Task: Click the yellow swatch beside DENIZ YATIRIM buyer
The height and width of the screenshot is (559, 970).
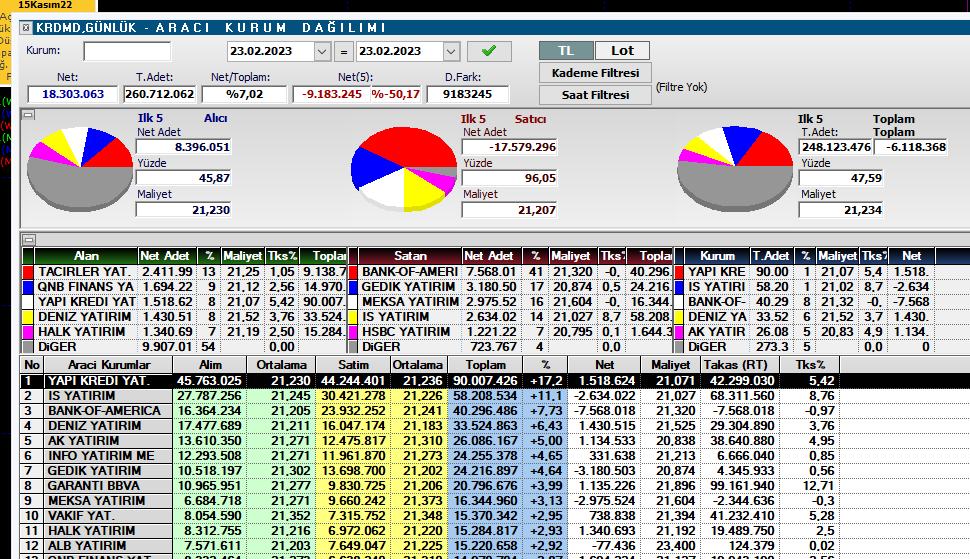Action: coord(28,317)
